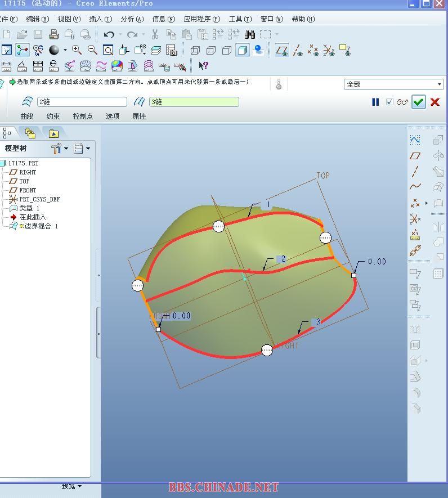This screenshot has width=448, height=498.
Task: Open the 选项 panel tab
Action: tap(113, 116)
